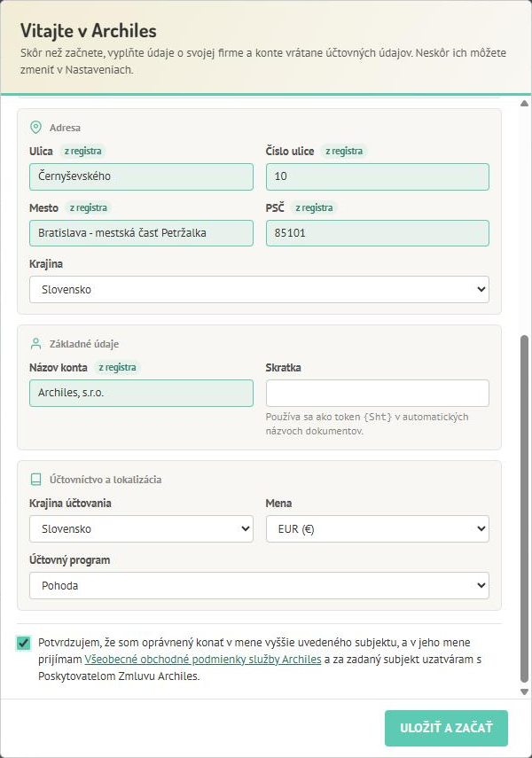Click the Skratka token hint text
The width and height of the screenshot is (532, 758).
click(x=367, y=424)
